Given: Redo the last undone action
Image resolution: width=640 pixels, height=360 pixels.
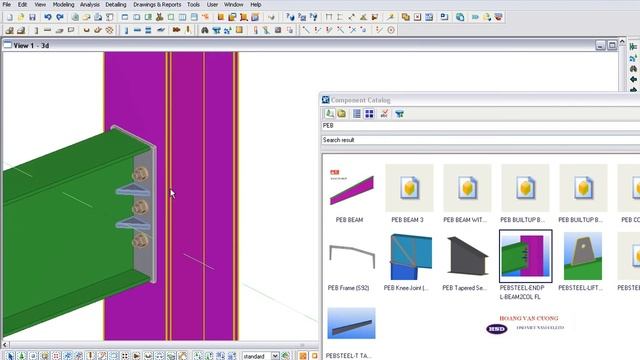Looking at the screenshot, I should pos(60,17).
